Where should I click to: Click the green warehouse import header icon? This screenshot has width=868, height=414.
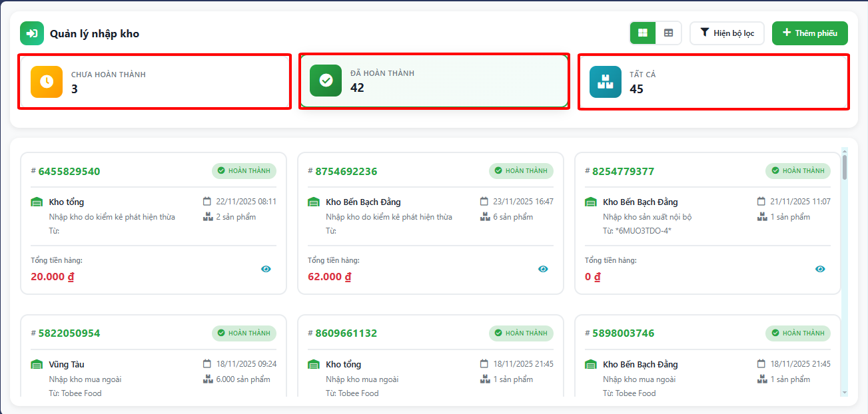pyautogui.click(x=31, y=33)
